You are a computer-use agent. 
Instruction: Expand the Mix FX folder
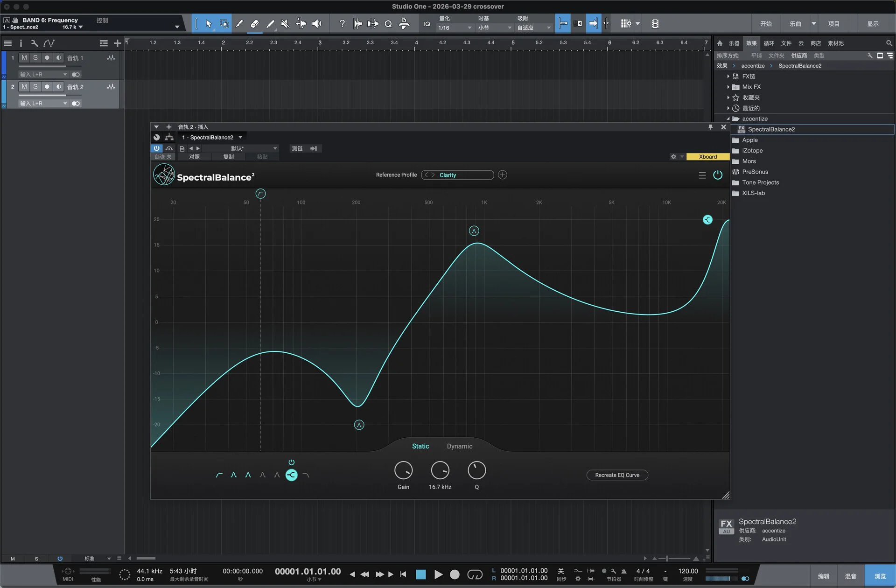click(x=728, y=87)
